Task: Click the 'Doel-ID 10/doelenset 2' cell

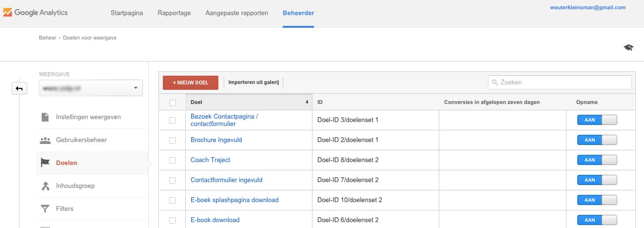Action: 375,200
